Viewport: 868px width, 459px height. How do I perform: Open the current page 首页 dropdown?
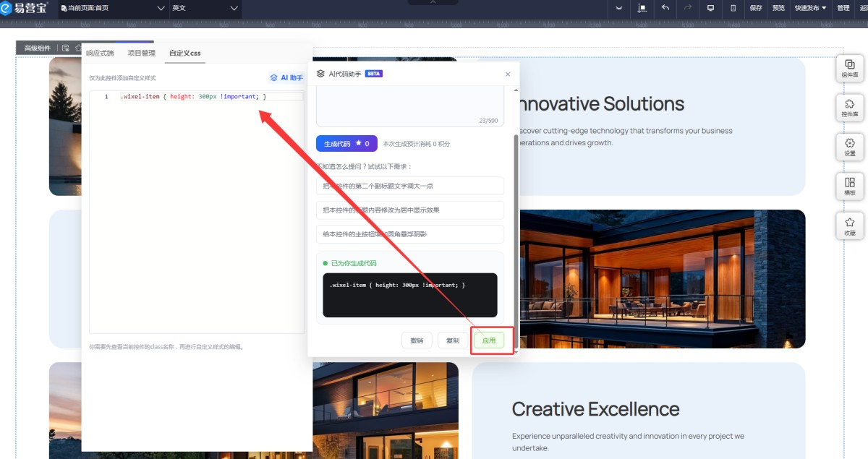(x=112, y=8)
